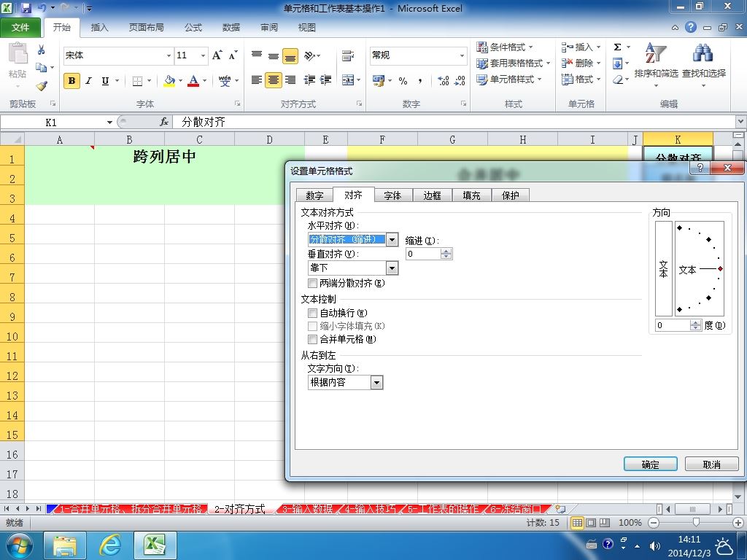Click the Merge and Center icon
Screen dimensions: 747x560
click(x=348, y=80)
